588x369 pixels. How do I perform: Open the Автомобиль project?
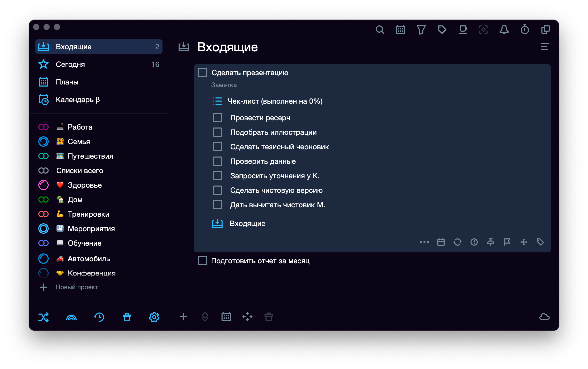tap(99, 259)
